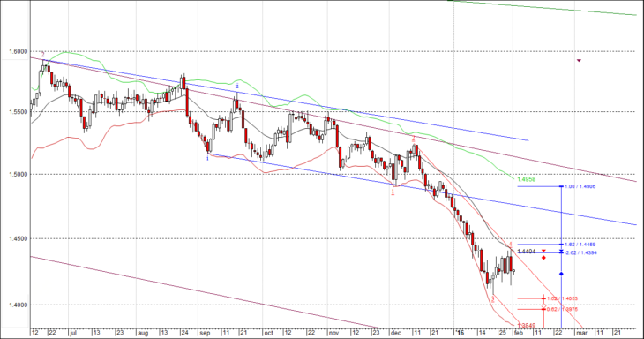Click the blue 1.00 / 1.4906 projection label
This screenshot has width=644, height=339.
point(580,186)
